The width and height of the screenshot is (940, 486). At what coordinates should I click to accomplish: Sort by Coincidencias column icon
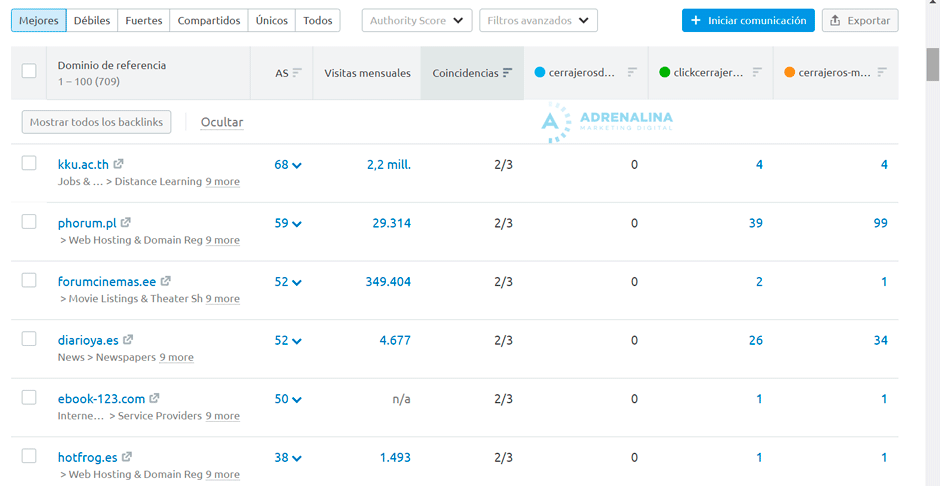(x=508, y=73)
